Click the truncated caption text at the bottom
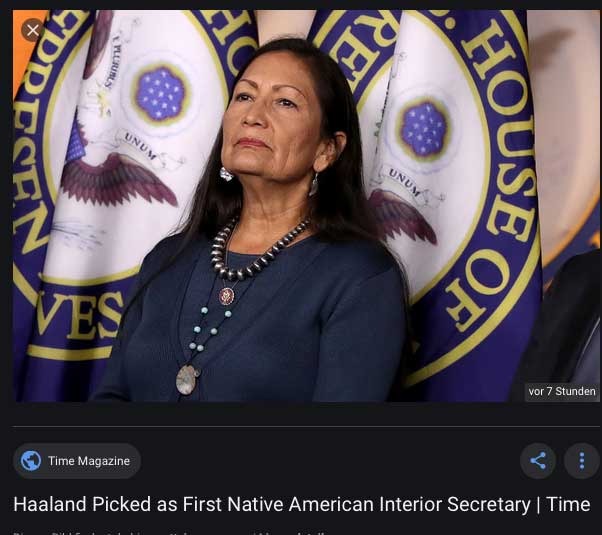The width and height of the screenshot is (602, 535). (169, 533)
